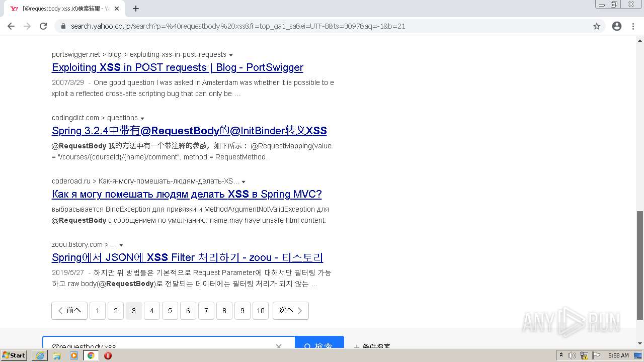
Task: Open the red stop-sign taskbar app
Action: 108,355
